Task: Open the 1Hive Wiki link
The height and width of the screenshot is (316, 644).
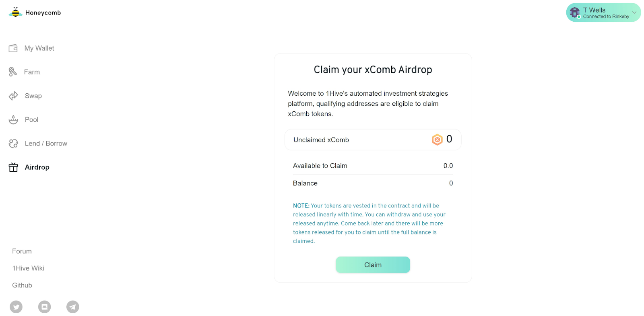Action: pyautogui.click(x=28, y=268)
